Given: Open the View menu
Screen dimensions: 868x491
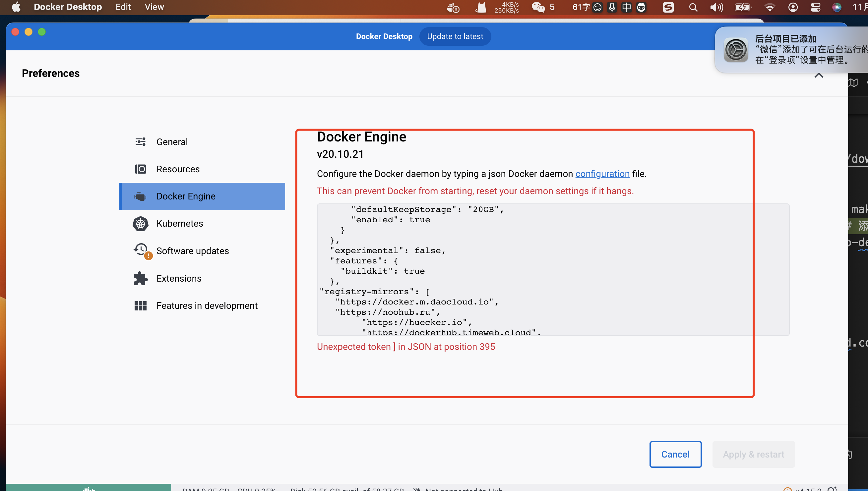Looking at the screenshot, I should coord(154,7).
